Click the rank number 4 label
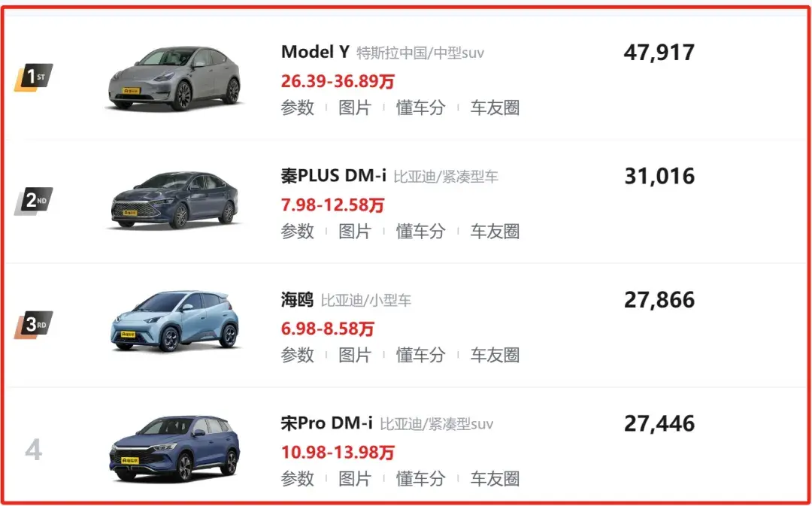 coord(33,450)
